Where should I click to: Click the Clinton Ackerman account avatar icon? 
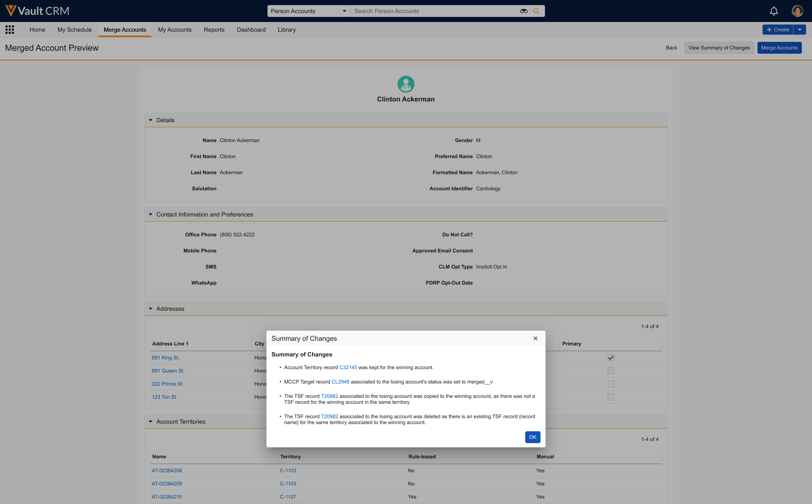(406, 84)
